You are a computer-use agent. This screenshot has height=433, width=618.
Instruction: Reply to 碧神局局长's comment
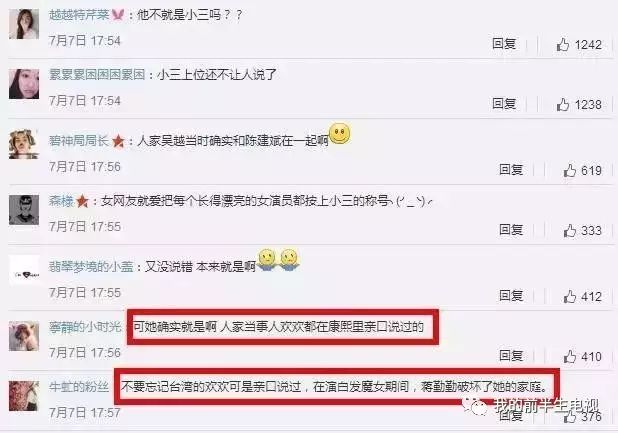pos(511,169)
